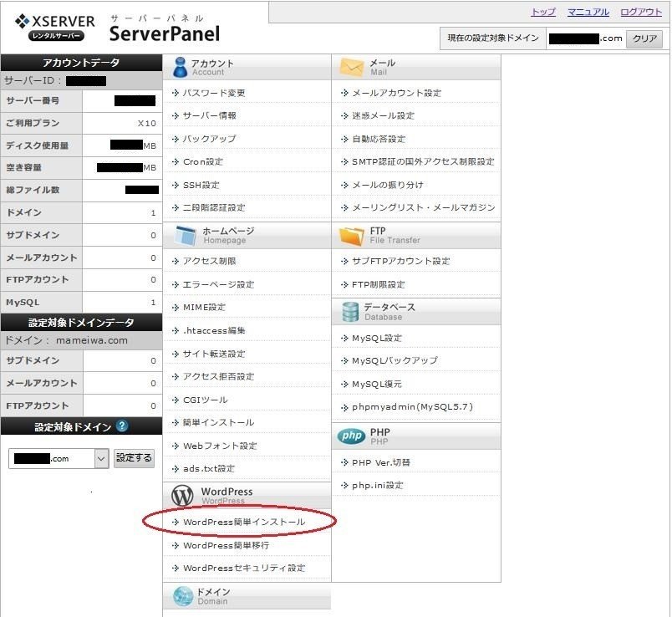Open 自動応答設定

[379, 139]
